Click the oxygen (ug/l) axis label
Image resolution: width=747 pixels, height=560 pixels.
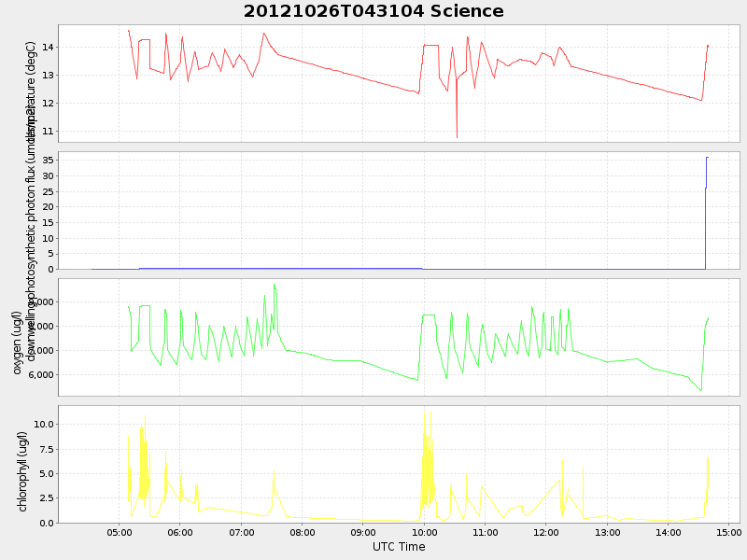tap(17, 343)
